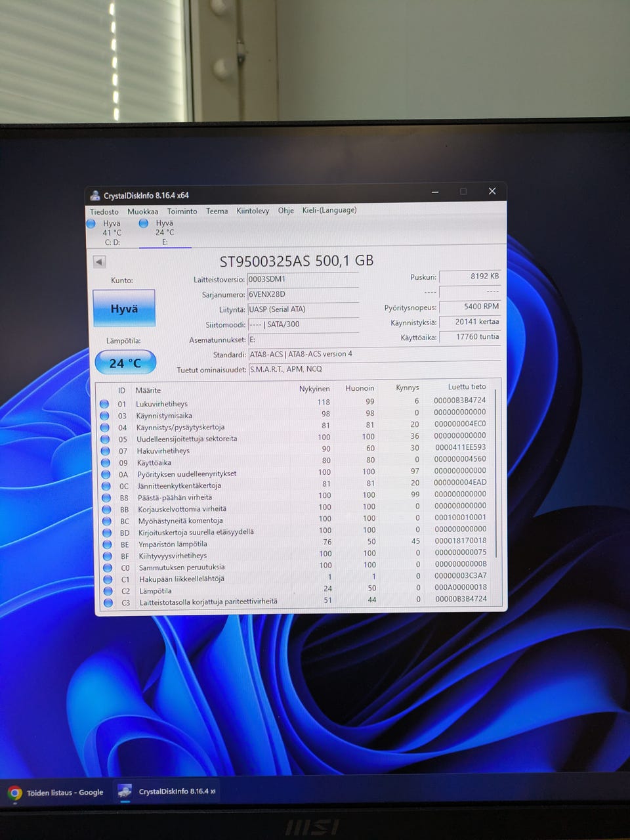630x840 pixels.
Task: Click the Sarjanumero serial number field
Action: tap(303, 294)
